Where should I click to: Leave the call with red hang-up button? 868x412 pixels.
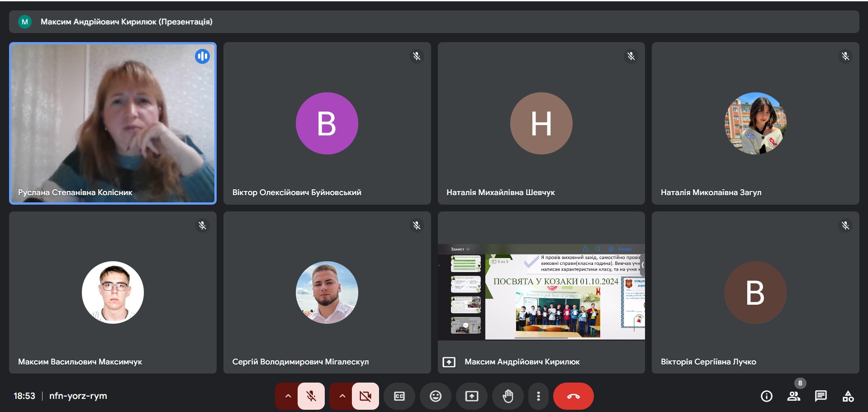click(574, 396)
